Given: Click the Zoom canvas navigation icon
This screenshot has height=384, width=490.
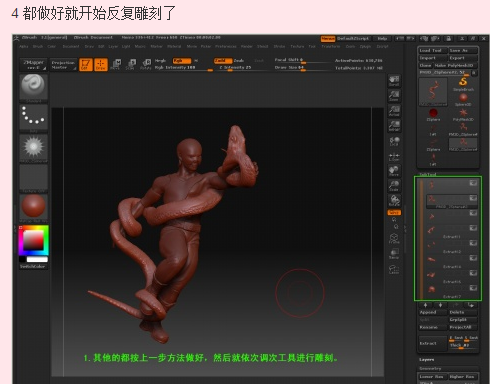Looking at the screenshot, I should (394, 95).
